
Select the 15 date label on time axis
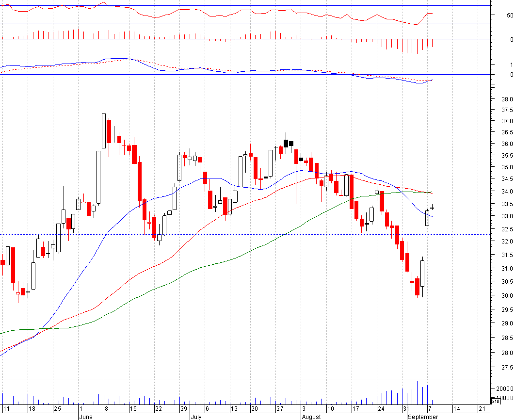coord(133,409)
